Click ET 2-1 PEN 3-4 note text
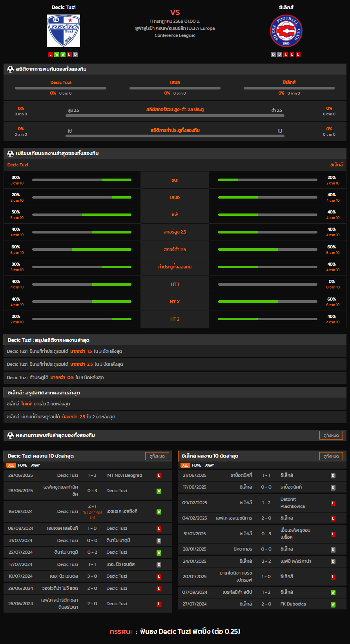Viewport: 350px width, 644px height. pos(92,515)
